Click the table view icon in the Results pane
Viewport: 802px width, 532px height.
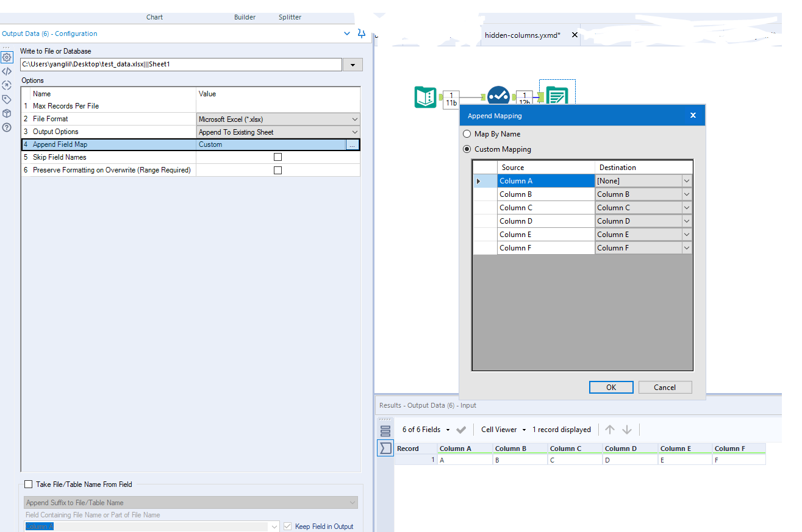pyautogui.click(x=385, y=430)
